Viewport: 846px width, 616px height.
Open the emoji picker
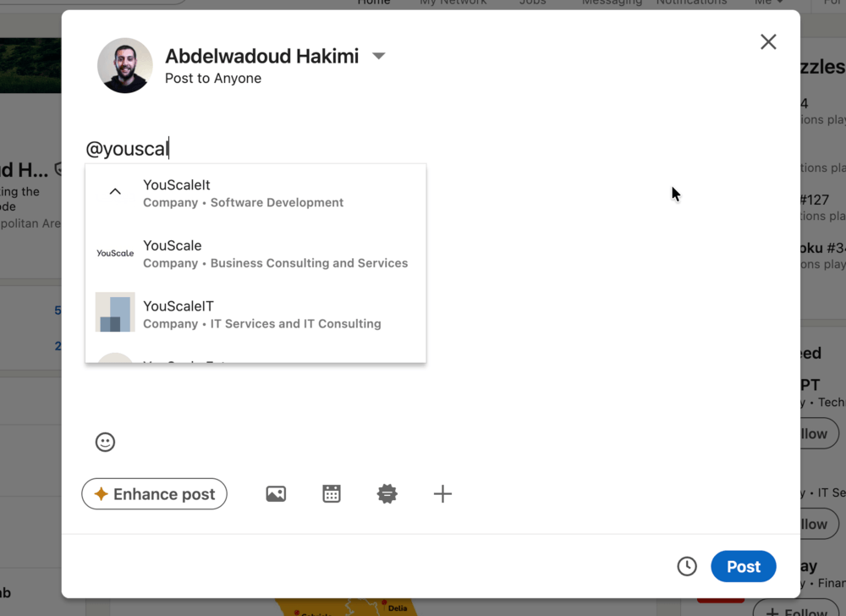tap(105, 443)
